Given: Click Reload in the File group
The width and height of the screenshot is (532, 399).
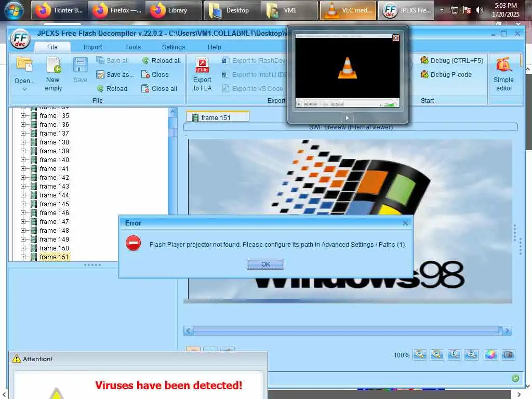Looking at the screenshot, I should [112, 88].
